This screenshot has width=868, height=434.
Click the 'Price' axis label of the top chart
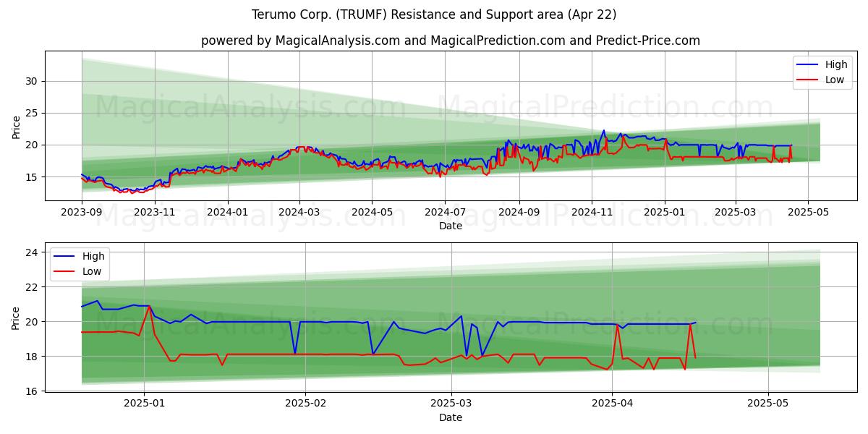click(16, 126)
